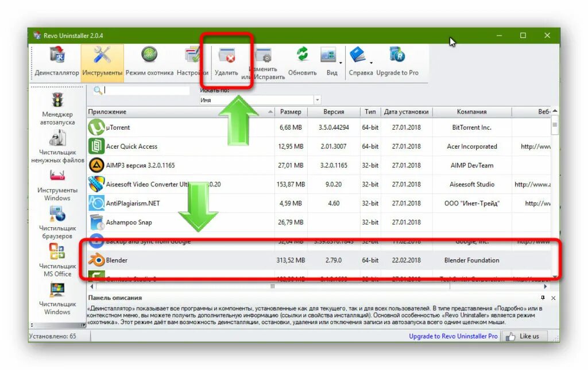Open the Вид view icon
The image size is (588, 370).
click(x=328, y=56)
